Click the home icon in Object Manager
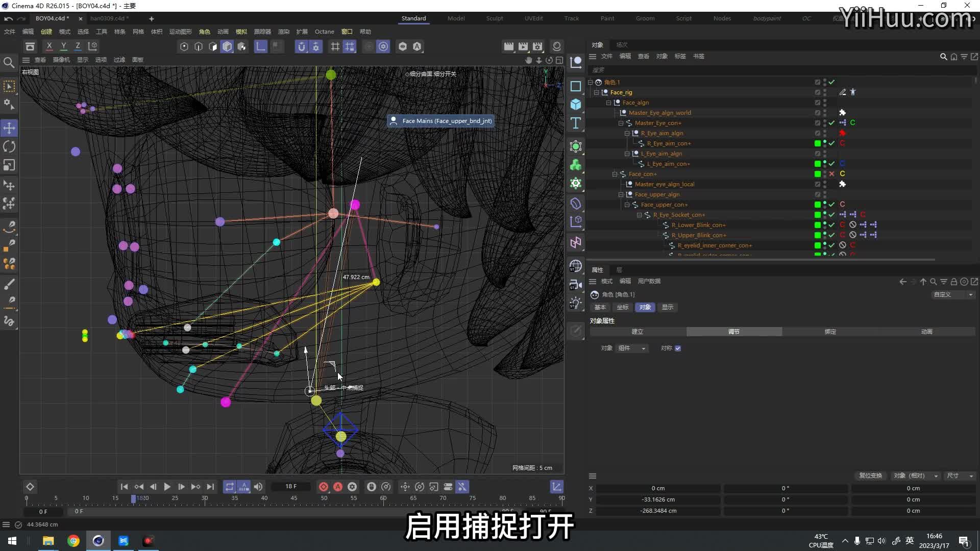Screen dimensions: 980x551 pos(954,57)
